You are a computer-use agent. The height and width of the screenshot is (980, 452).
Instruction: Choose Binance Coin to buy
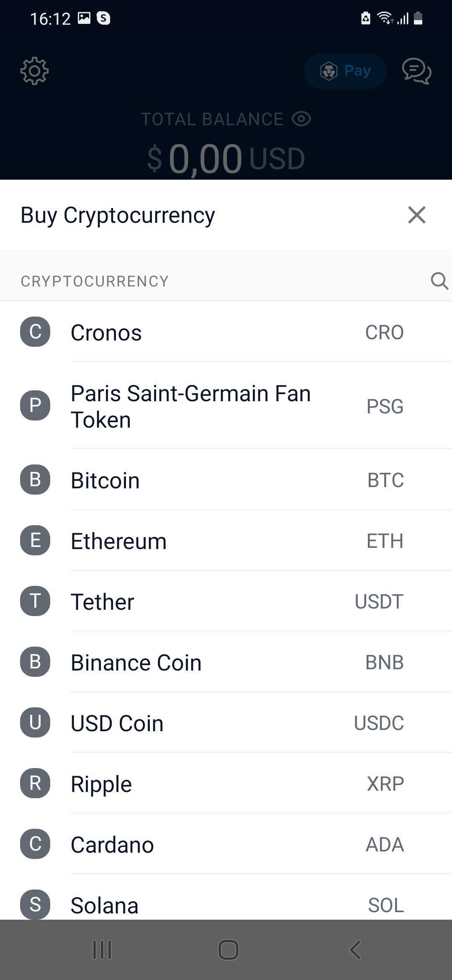(226, 662)
